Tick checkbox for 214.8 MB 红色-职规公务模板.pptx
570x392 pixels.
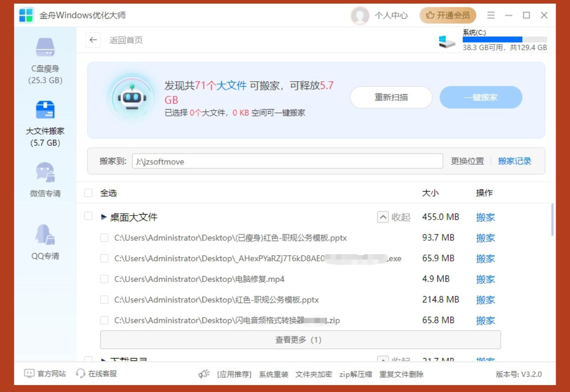pos(104,300)
